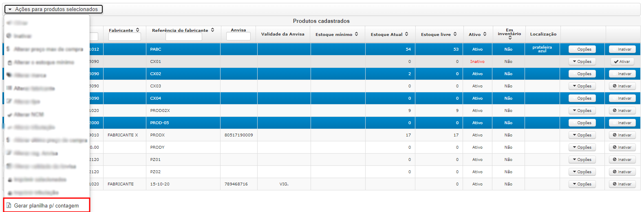Click Inativar for row CX03
Screen dimensions: 644x212
tap(622, 86)
